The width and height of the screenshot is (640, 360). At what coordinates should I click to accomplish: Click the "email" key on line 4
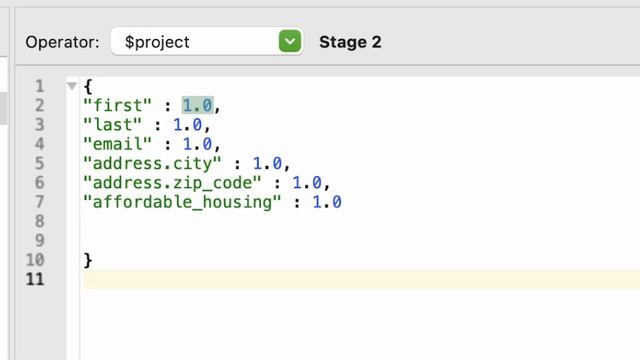(x=118, y=144)
